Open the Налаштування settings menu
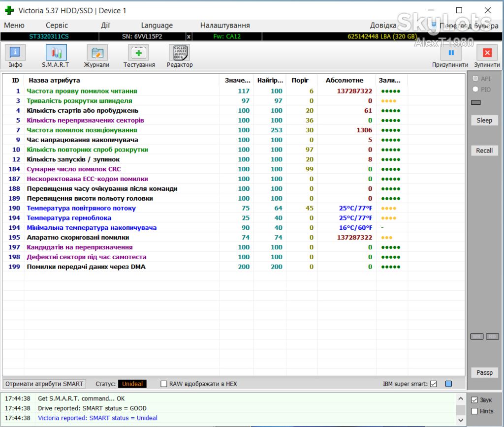504x427 pixels. 225,26
